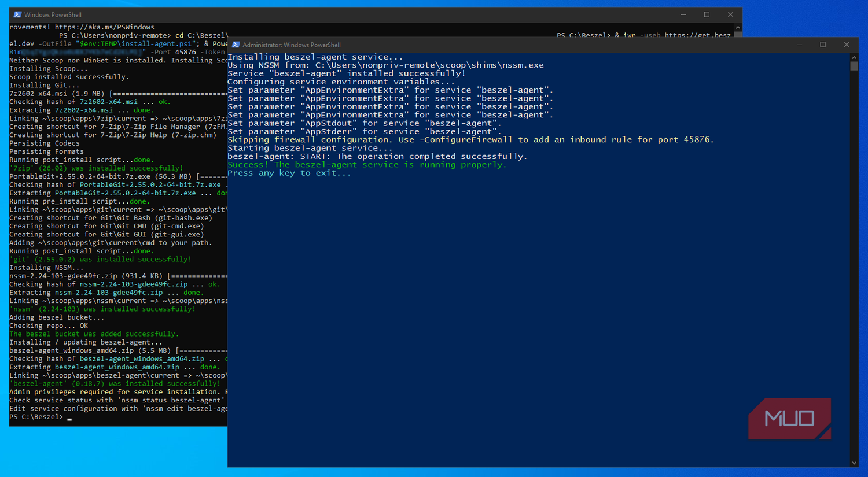Click the scroll up arrow in the back PowerShell window

(x=738, y=27)
